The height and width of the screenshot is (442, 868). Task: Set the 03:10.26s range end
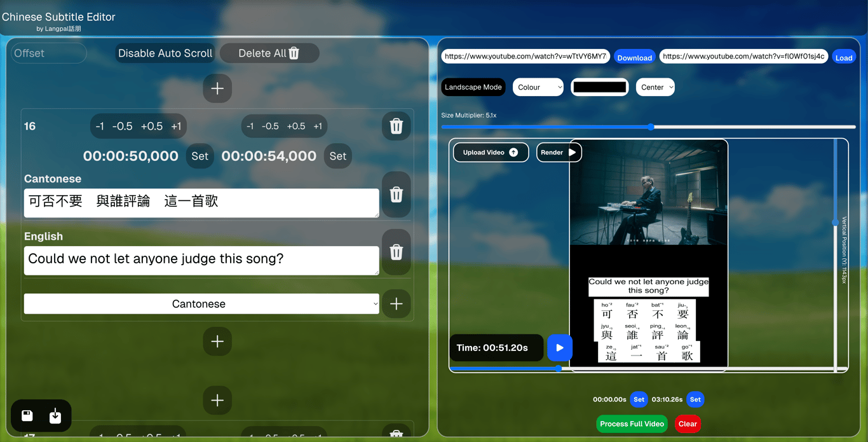coord(695,399)
